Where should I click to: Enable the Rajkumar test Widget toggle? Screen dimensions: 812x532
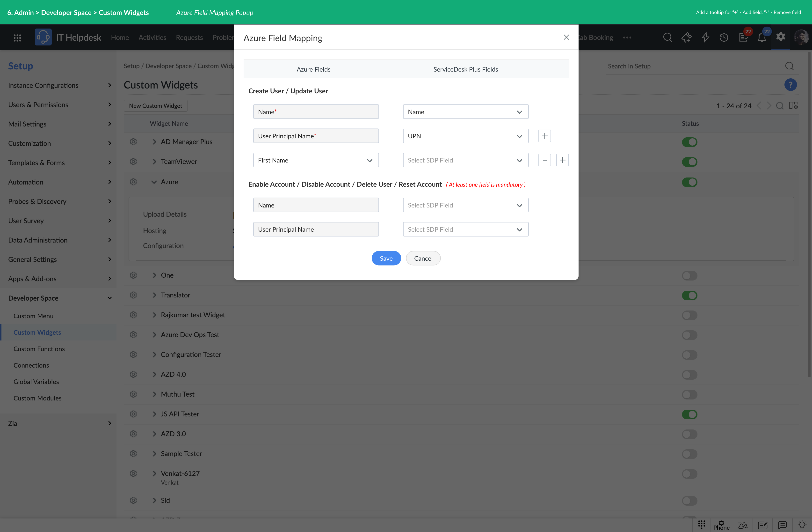[689, 315]
